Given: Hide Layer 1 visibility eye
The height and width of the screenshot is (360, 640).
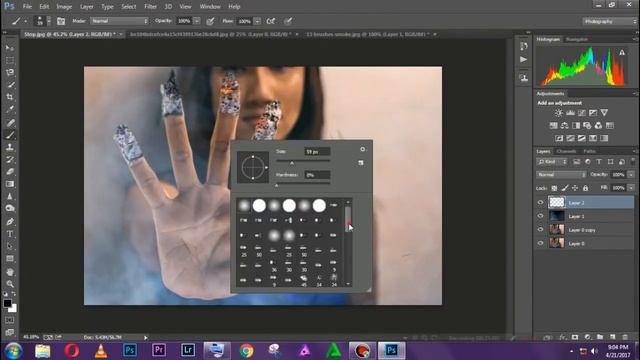Looking at the screenshot, I should 540,216.
